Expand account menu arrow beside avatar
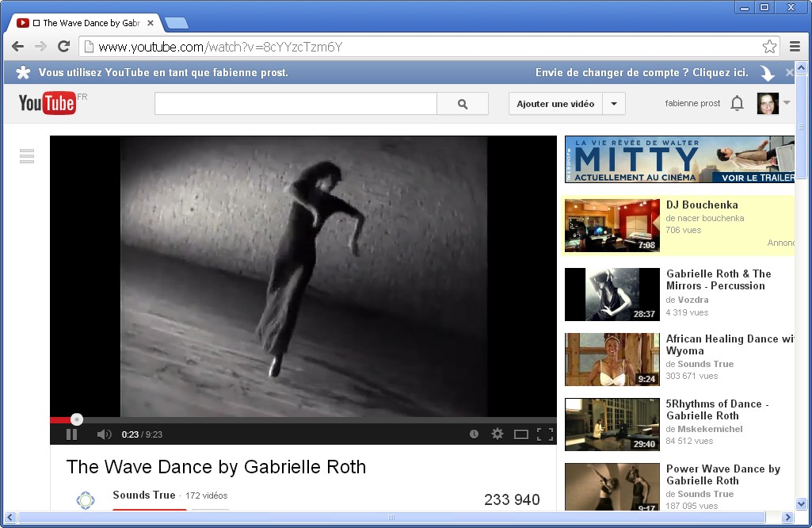 pos(787,103)
